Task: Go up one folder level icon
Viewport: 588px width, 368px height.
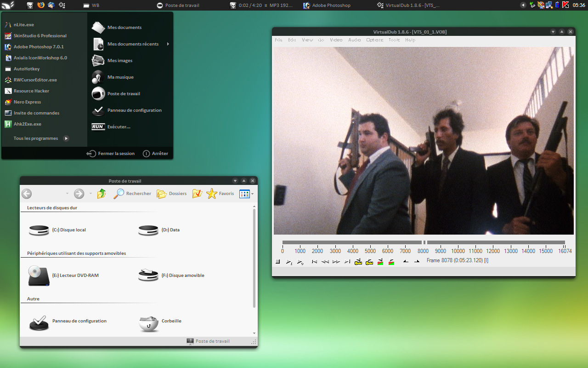Action: point(102,194)
